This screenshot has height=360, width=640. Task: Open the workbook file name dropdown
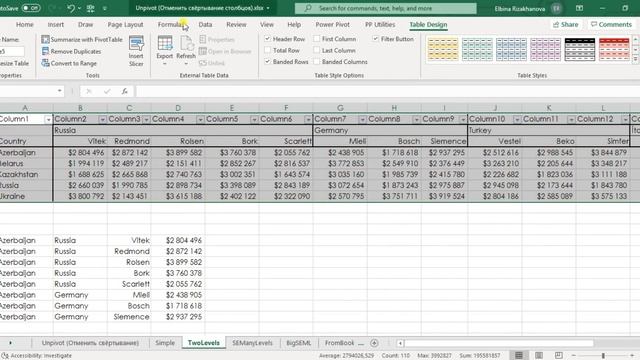tap(268, 8)
